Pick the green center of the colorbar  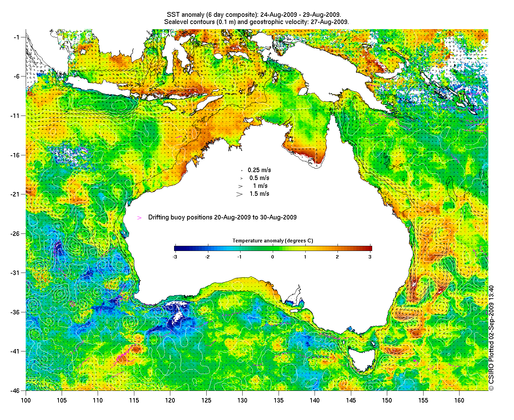[273, 249]
